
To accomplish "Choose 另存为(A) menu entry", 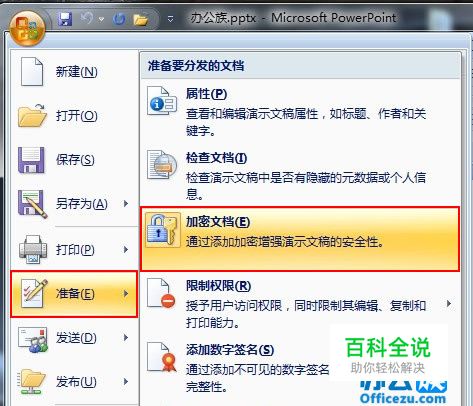I will point(82,204).
